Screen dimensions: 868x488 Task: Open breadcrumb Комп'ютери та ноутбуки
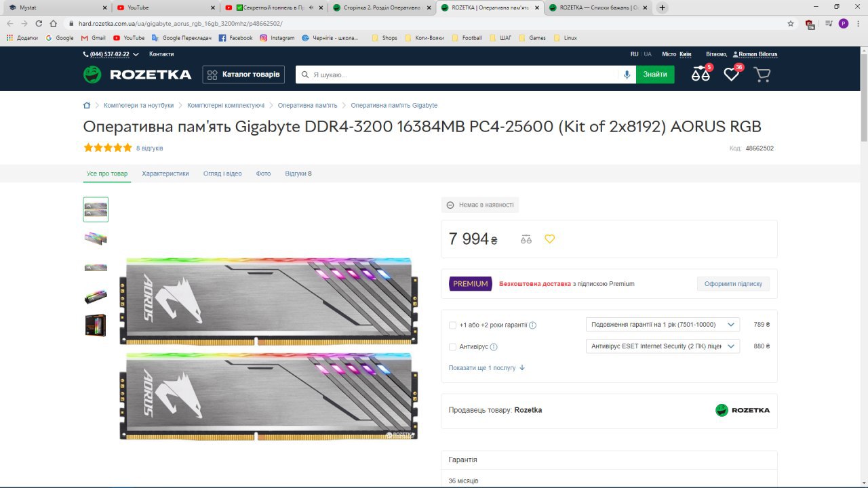pyautogui.click(x=138, y=106)
